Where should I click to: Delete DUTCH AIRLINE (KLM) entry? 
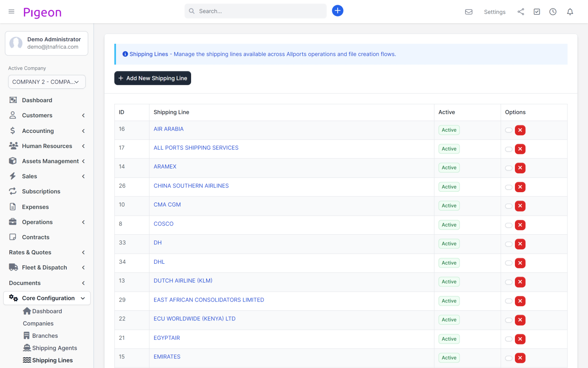pos(520,282)
